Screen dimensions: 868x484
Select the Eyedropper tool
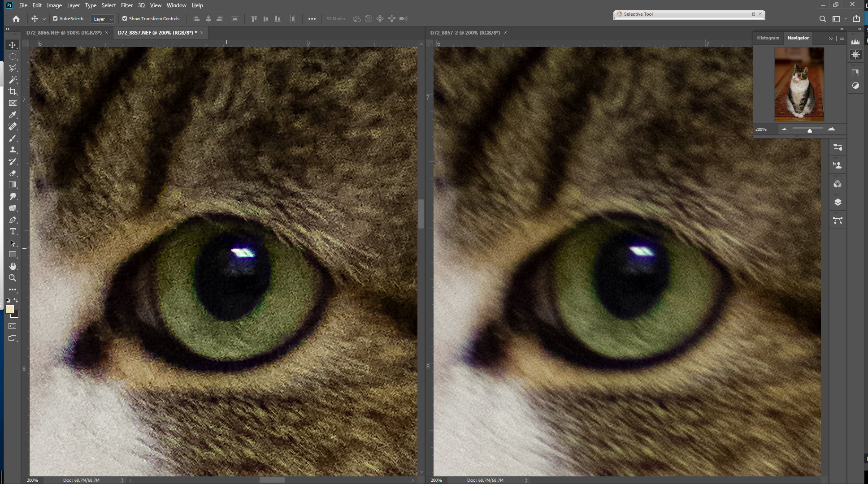coord(13,115)
